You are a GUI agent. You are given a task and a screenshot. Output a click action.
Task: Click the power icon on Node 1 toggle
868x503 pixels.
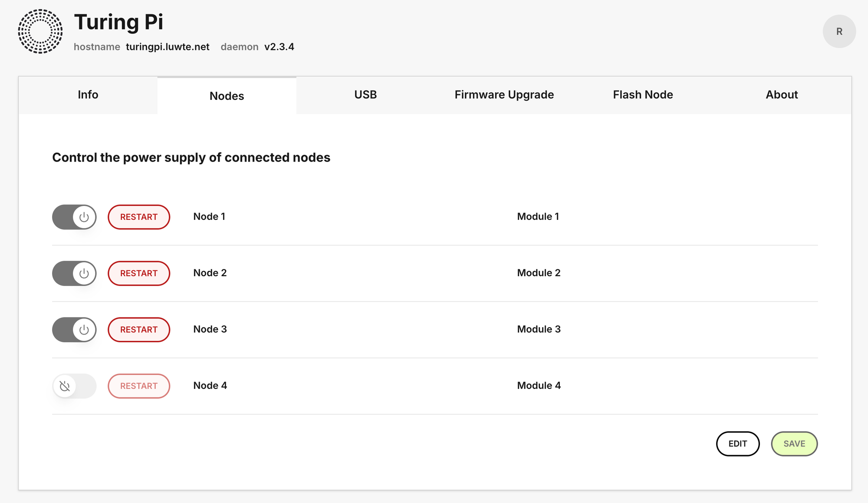[x=84, y=217]
